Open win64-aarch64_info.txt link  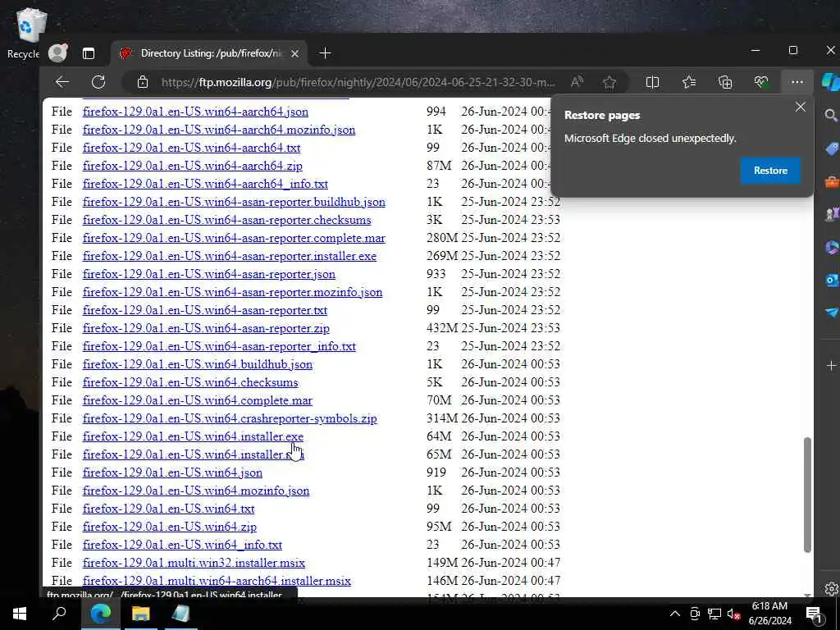pos(205,184)
